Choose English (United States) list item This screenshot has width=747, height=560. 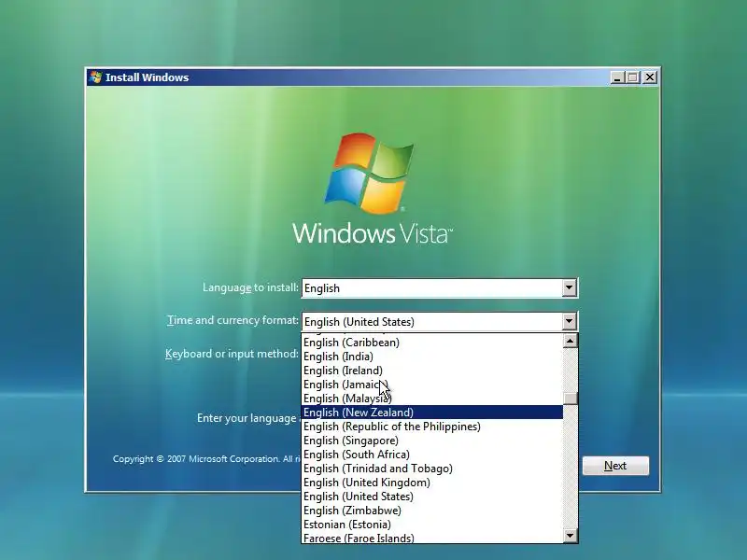(432, 497)
